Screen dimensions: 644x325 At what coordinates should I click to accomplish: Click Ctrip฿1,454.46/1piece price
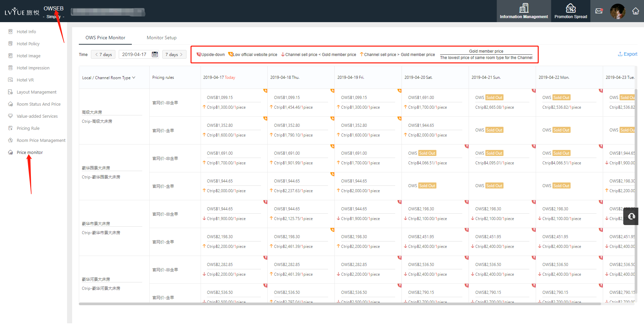click(x=293, y=107)
